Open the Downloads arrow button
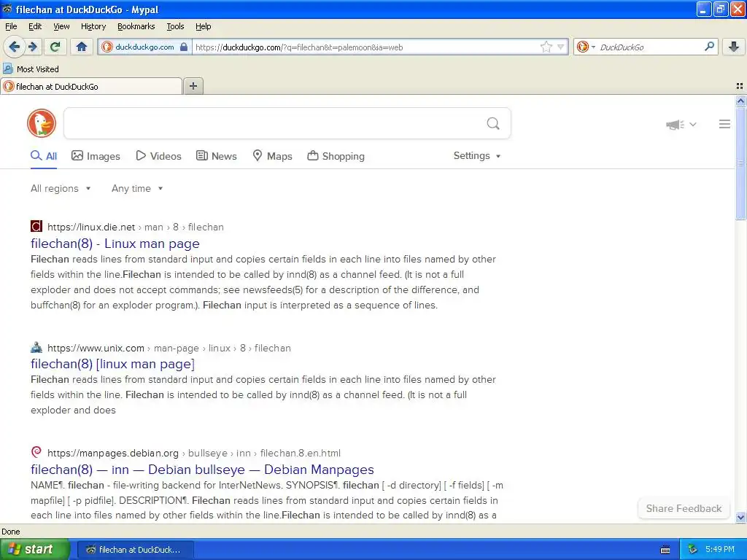 click(x=734, y=47)
